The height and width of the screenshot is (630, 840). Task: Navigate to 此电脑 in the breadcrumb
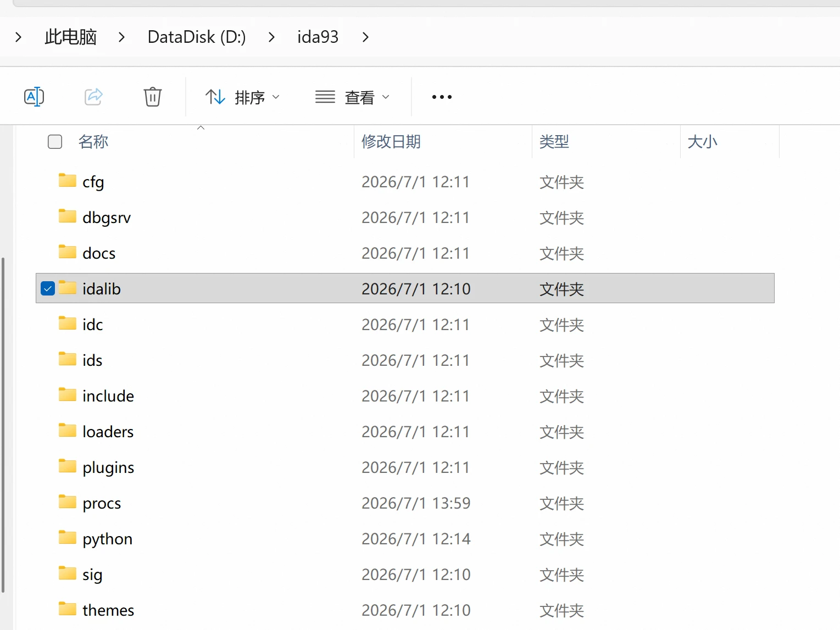(70, 37)
